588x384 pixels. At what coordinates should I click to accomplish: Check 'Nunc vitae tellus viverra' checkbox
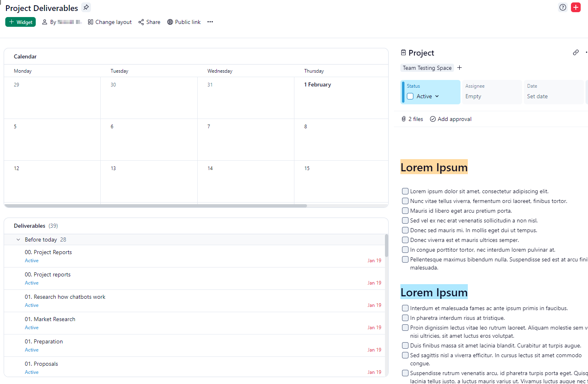coord(405,201)
